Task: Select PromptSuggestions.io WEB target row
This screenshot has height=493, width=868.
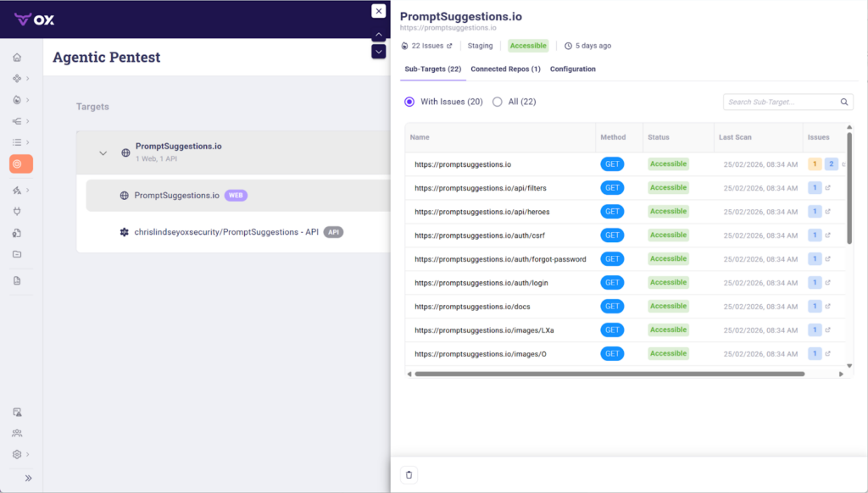Action: (238, 196)
